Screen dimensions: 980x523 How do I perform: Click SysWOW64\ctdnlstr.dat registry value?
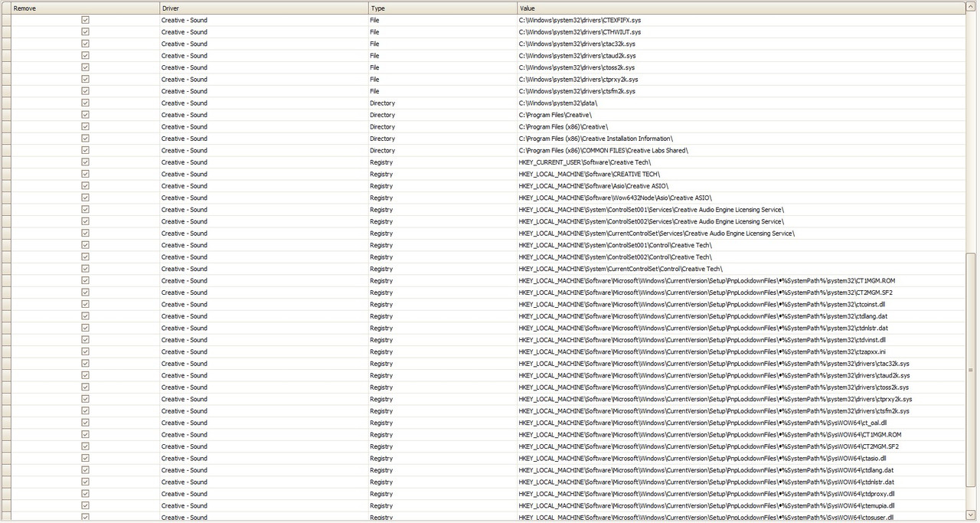[741, 482]
